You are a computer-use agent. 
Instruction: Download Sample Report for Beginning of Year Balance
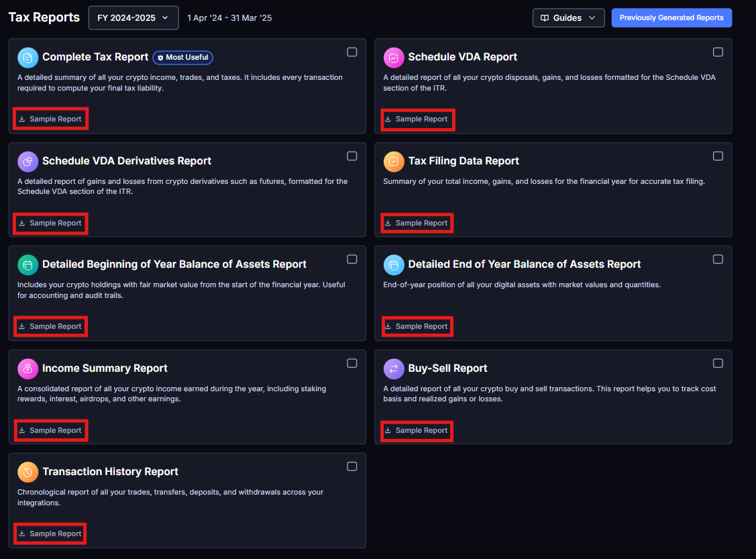(50, 326)
